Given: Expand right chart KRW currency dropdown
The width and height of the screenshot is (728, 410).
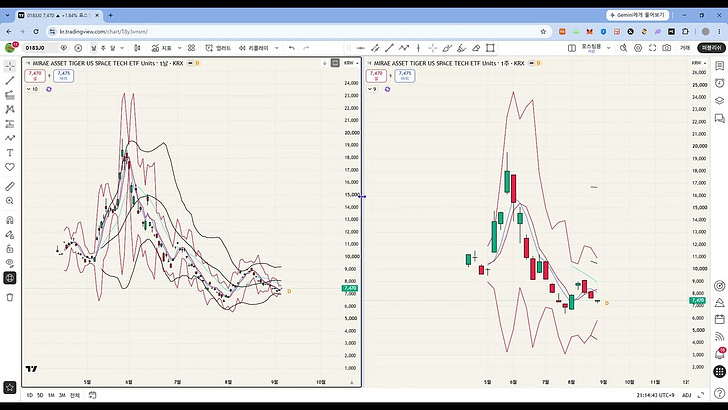Looking at the screenshot, I should 699,63.
